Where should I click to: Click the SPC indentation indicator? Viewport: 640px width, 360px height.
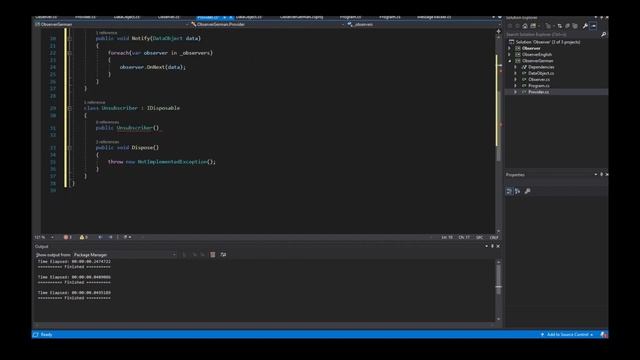480,238
